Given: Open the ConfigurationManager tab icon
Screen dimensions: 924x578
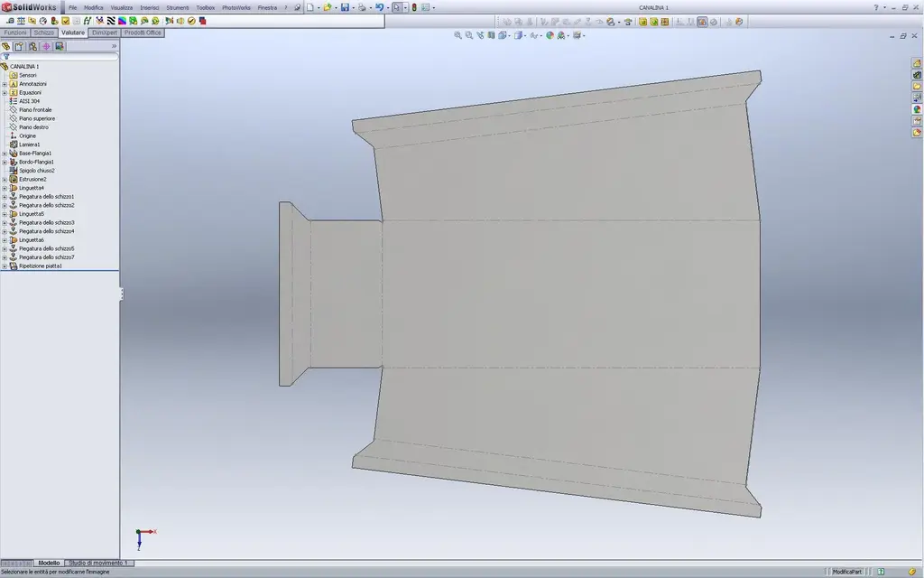Looking at the screenshot, I should pyautogui.click(x=32, y=46).
